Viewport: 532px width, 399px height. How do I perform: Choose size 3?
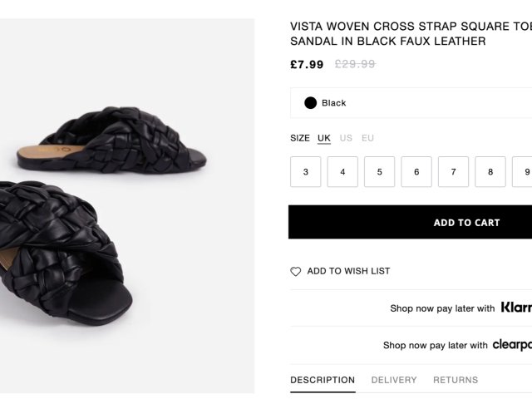click(306, 172)
